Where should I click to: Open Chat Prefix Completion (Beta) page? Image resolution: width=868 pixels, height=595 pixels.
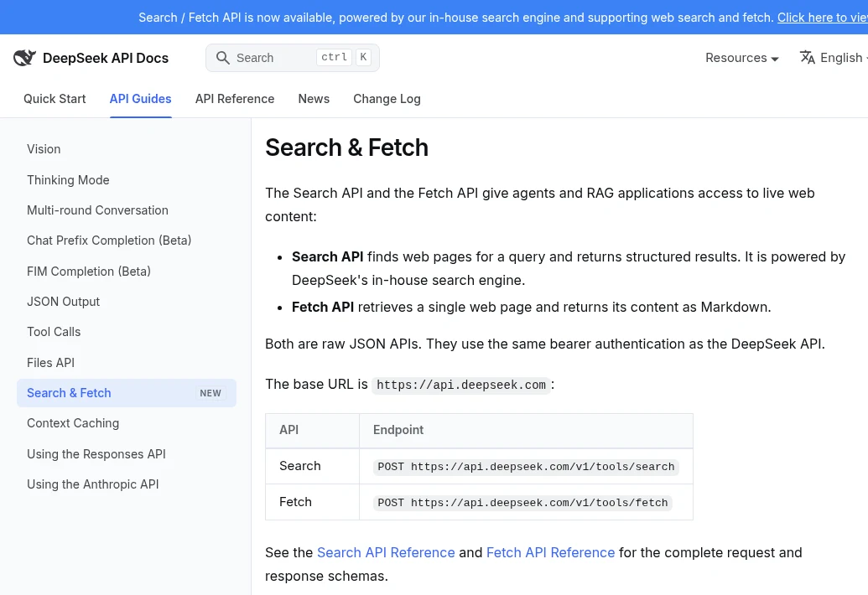tap(126, 241)
